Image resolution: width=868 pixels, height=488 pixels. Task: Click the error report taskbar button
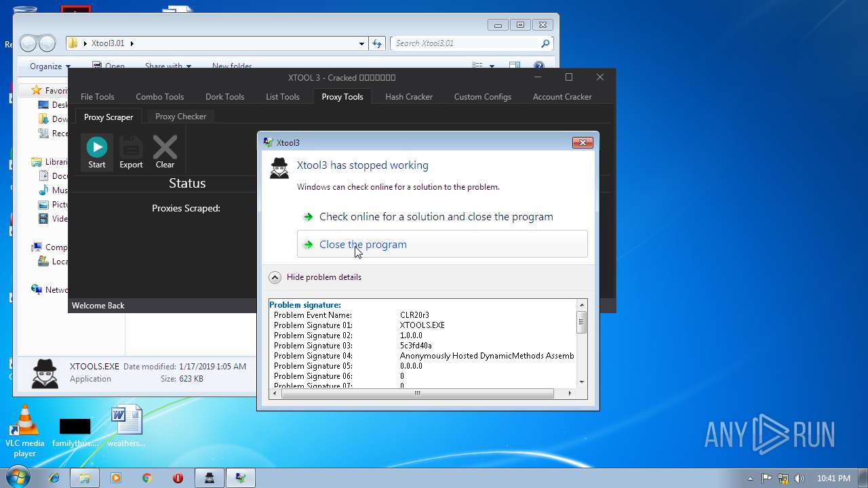[241, 478]
